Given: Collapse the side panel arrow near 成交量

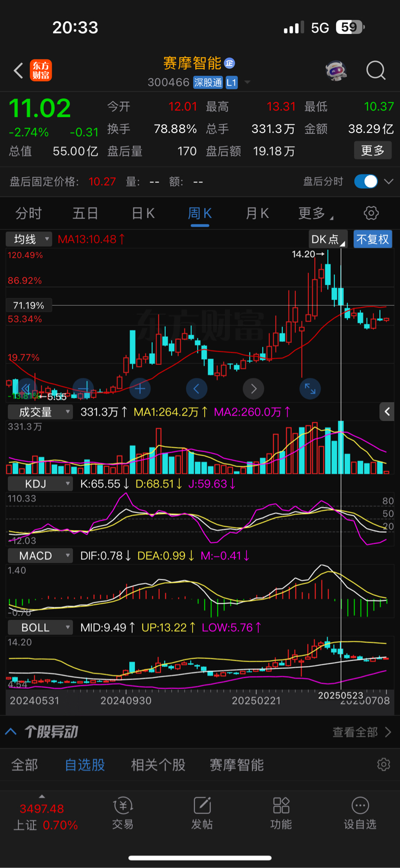Looking at the screenshot, I should click(387, 412).
